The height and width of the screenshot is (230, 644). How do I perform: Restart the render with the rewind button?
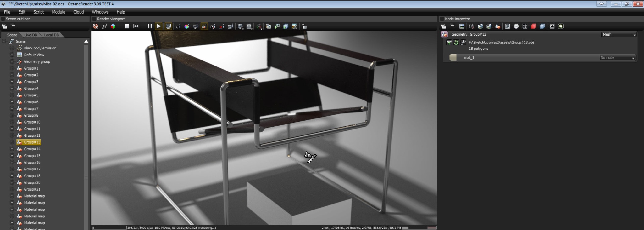(136, 26)
